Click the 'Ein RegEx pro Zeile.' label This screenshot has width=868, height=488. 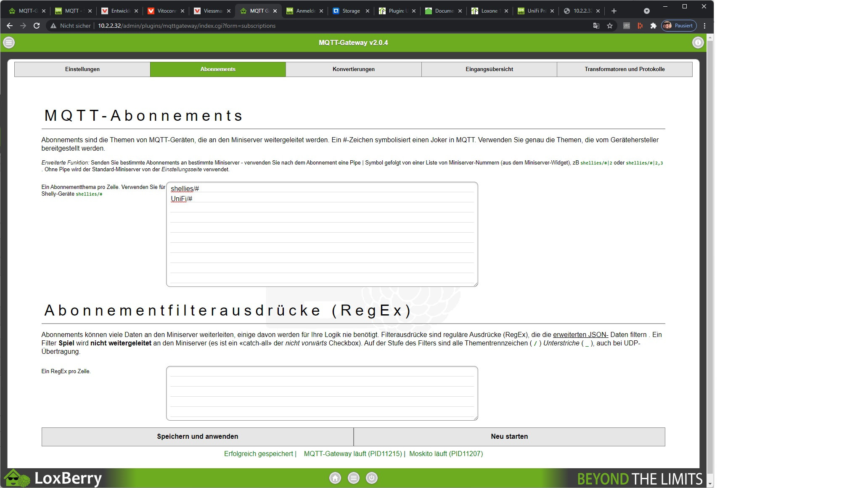click(x=66, y=371)
